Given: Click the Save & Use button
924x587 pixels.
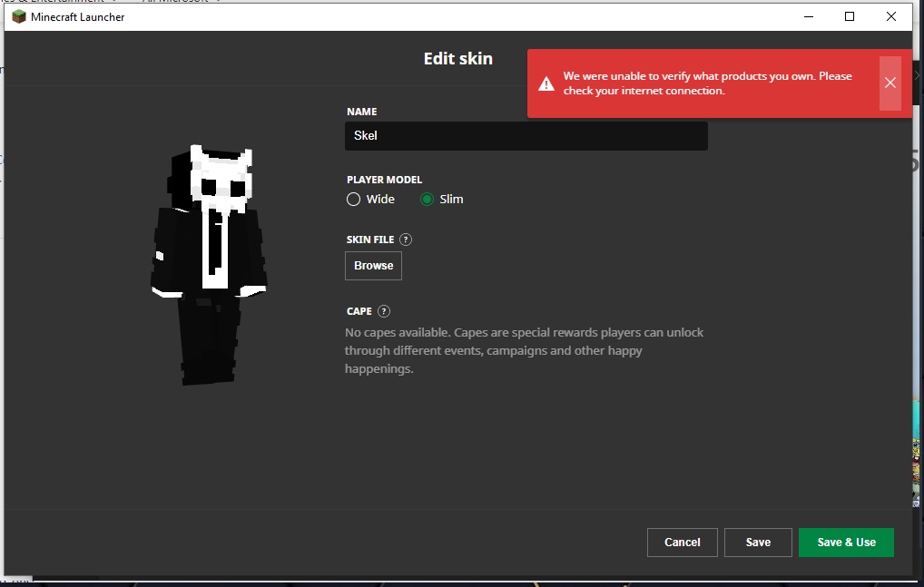Looking at the screenshot, I should click(846, 543).
